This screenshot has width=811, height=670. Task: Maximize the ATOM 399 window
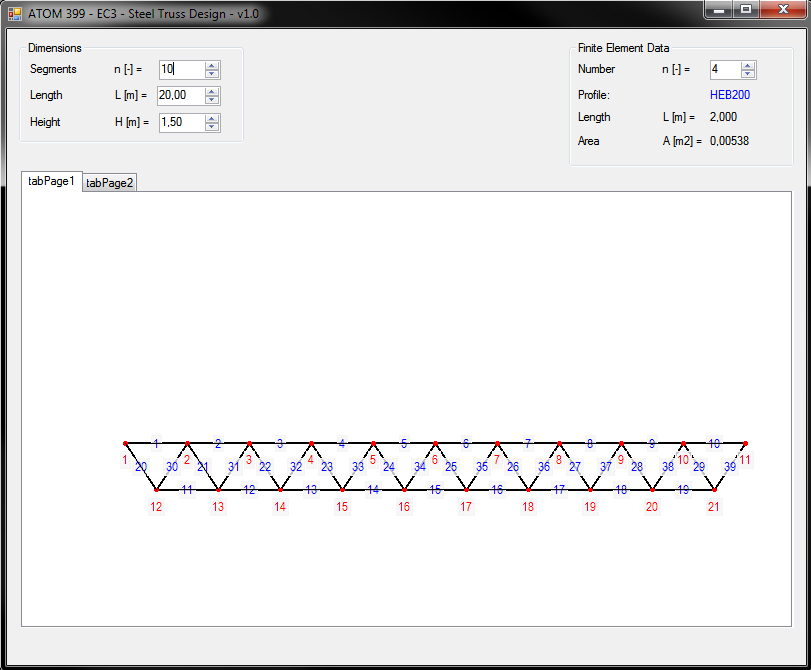745,9
